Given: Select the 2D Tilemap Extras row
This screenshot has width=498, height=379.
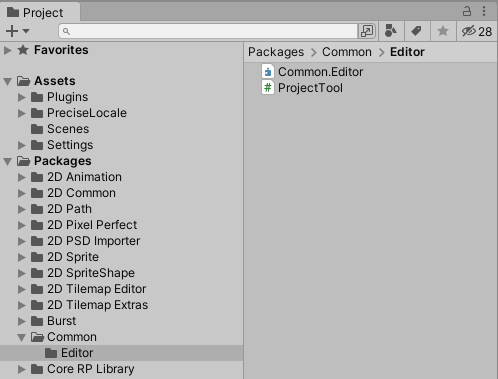Looking at the screenshot, I should coord(122,305).
